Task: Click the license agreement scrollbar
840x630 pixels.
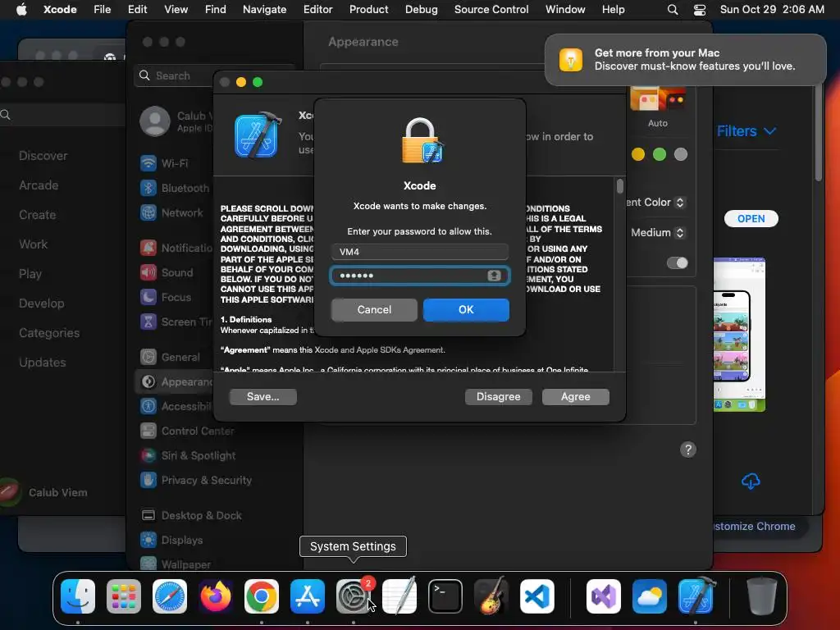Action: [620, 186]
